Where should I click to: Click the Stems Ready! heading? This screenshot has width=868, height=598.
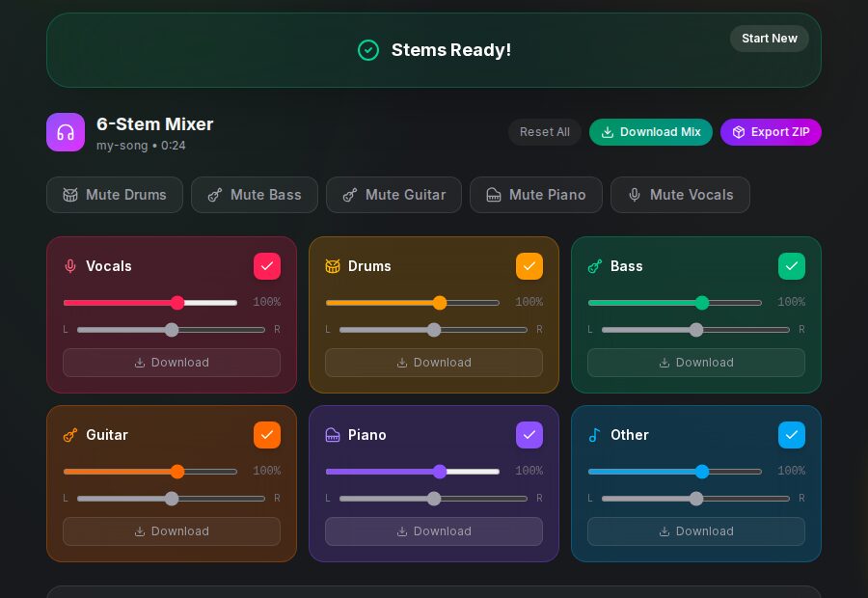point(451,50)
